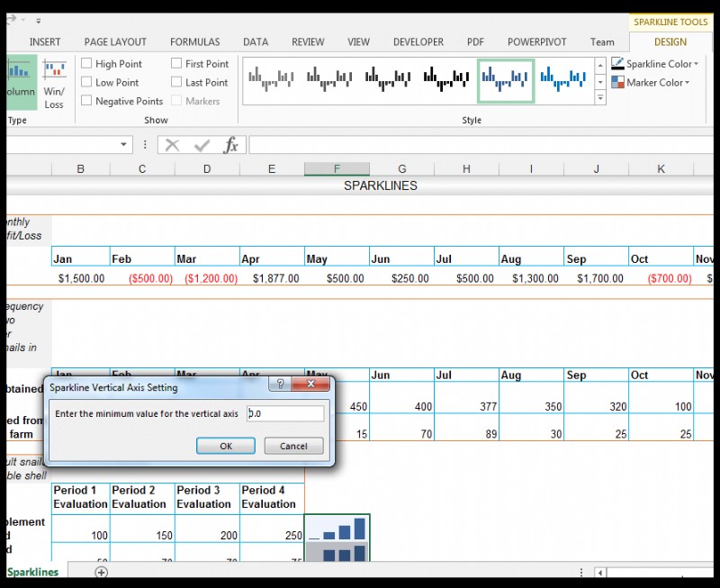
Task: Enable the High Point checkbox
Action: coord(86,63)
